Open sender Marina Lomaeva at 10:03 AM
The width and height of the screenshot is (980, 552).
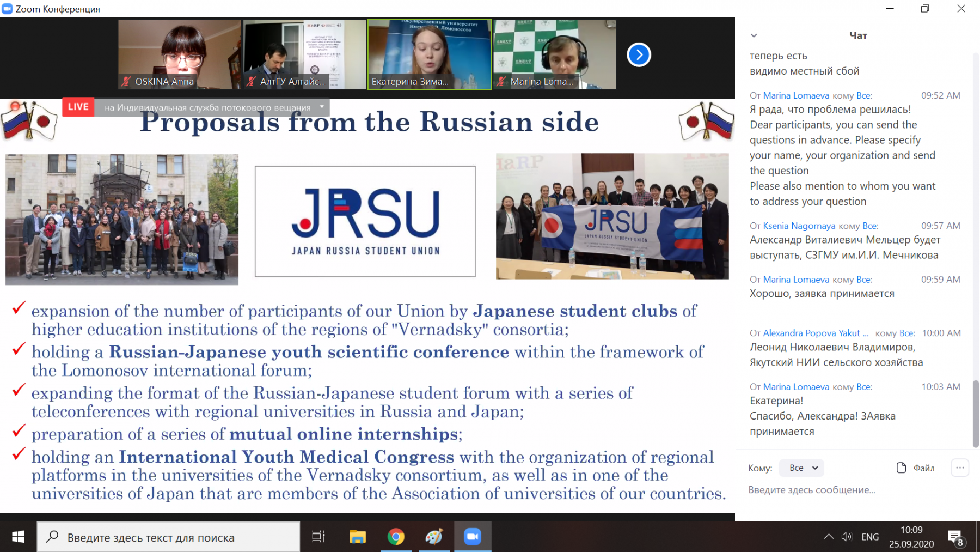(x=796, y=387)
